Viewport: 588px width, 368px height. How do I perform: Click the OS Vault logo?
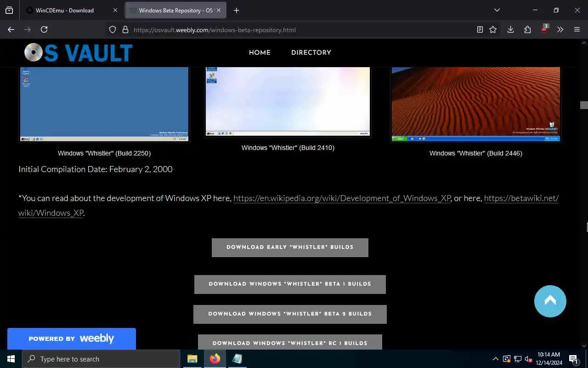coord(79,52)
